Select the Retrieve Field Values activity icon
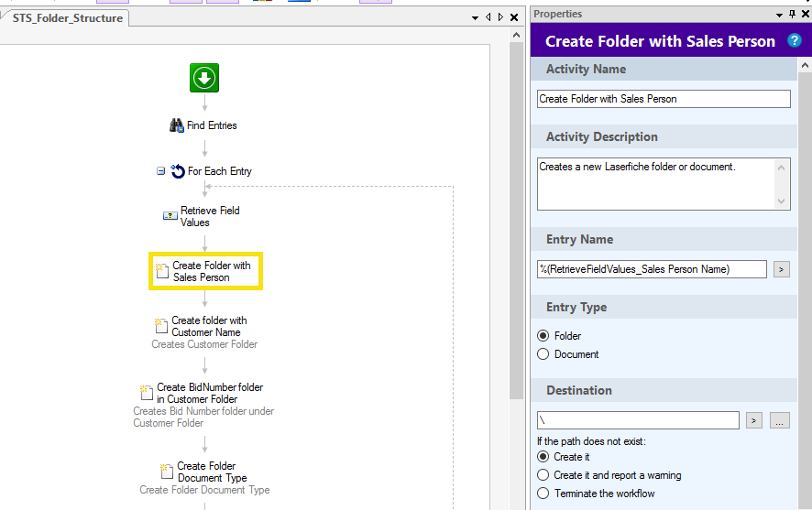The height and width of the screenshot is (510, 812). click(170, 216)
